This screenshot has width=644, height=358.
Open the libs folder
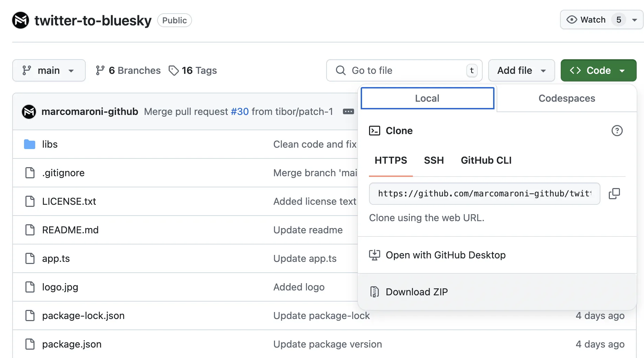[x=50, y=144]
